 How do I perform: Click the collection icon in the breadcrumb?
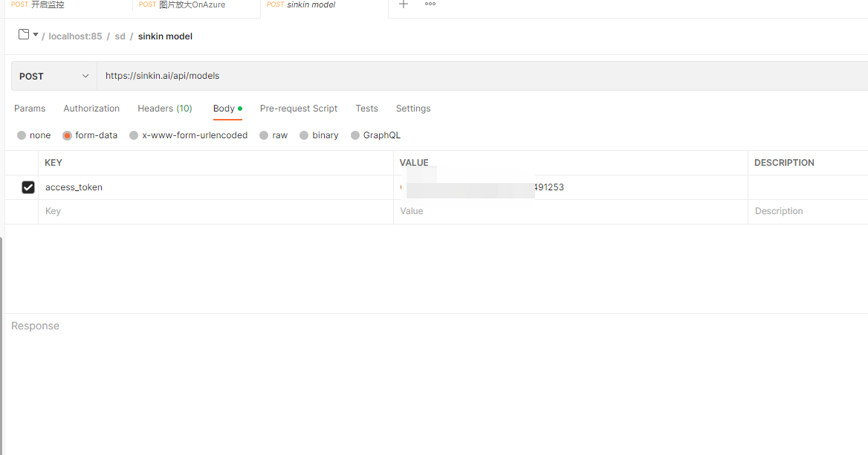coord(22,34)
